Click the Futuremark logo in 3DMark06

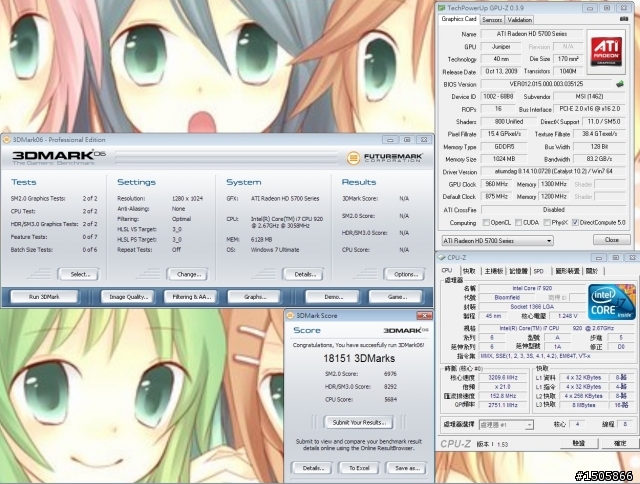point(384,158)
